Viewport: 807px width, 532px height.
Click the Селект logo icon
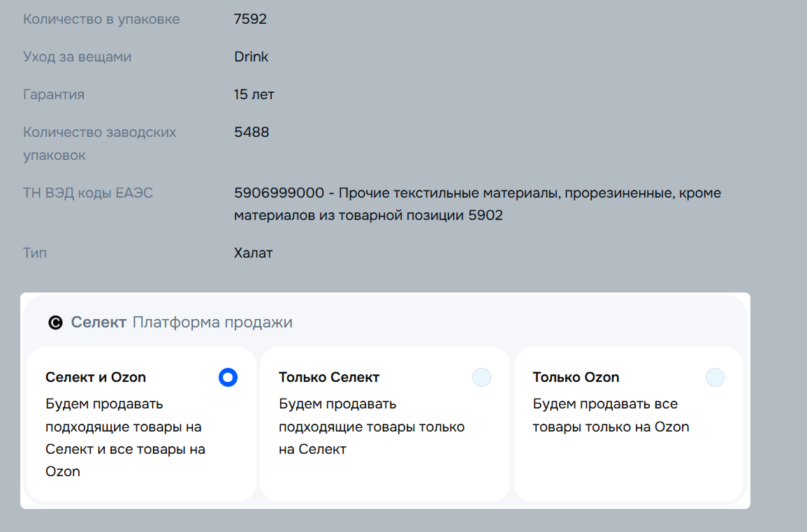pyautogui.click(x=55, y=323)
